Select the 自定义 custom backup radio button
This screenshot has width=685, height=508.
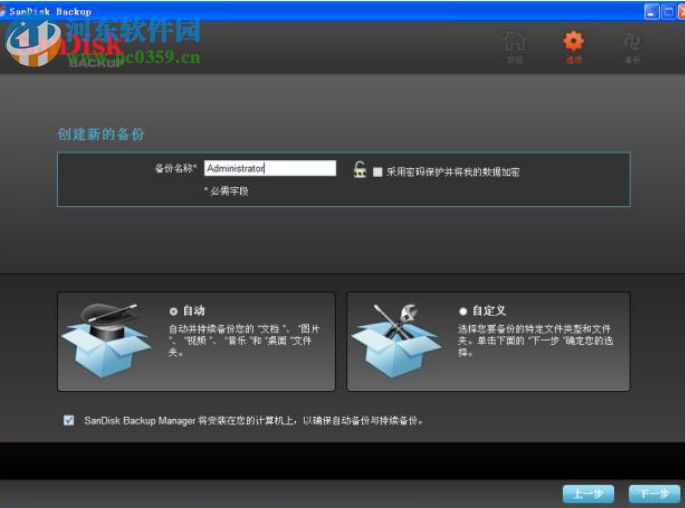463,311
